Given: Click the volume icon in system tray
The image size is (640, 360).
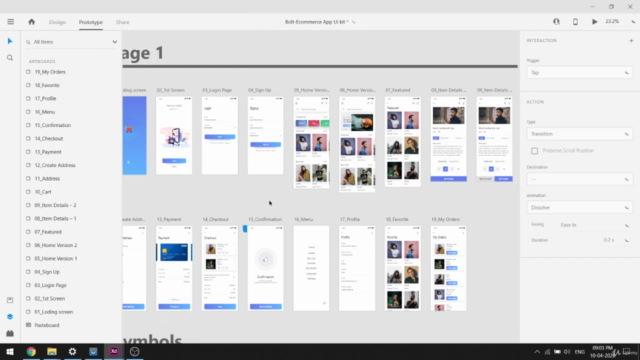Looking at the screenshot, I should (x=567, y=352).
